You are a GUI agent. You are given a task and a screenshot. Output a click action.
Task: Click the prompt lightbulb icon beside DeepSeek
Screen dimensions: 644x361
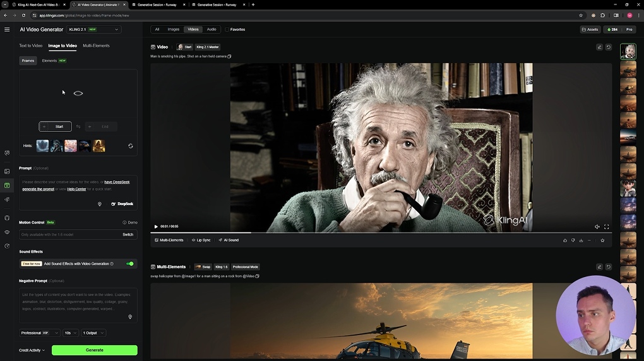[x=99, y=204]
